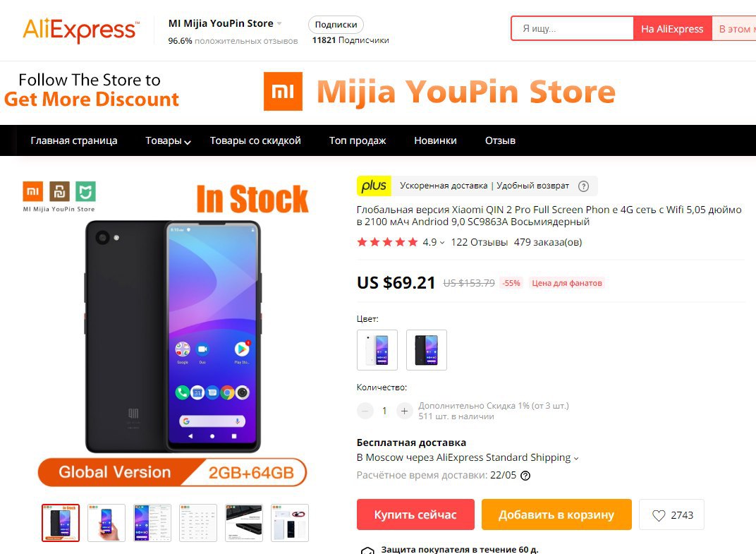Viewport: 756px width, 554px height.
Task: Expand the 4.9 rating breakdown chevron
Action: point(441,243)
